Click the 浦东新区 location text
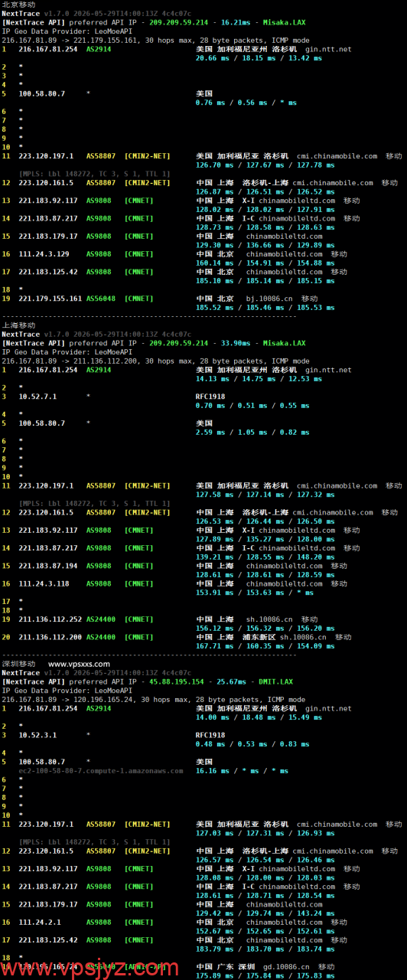407x980 pixels. tap(259, 637)
